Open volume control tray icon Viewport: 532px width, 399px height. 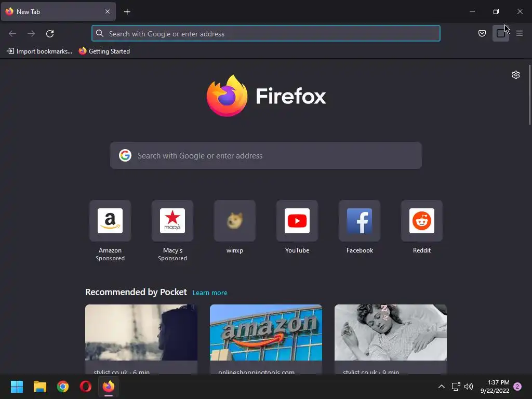[x=469, y=387]
